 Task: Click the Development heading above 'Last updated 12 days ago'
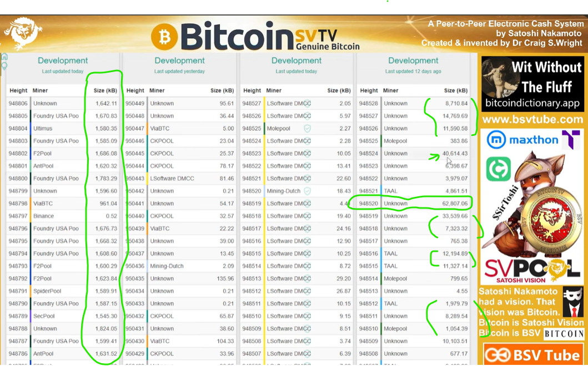(x=413, y=60)
